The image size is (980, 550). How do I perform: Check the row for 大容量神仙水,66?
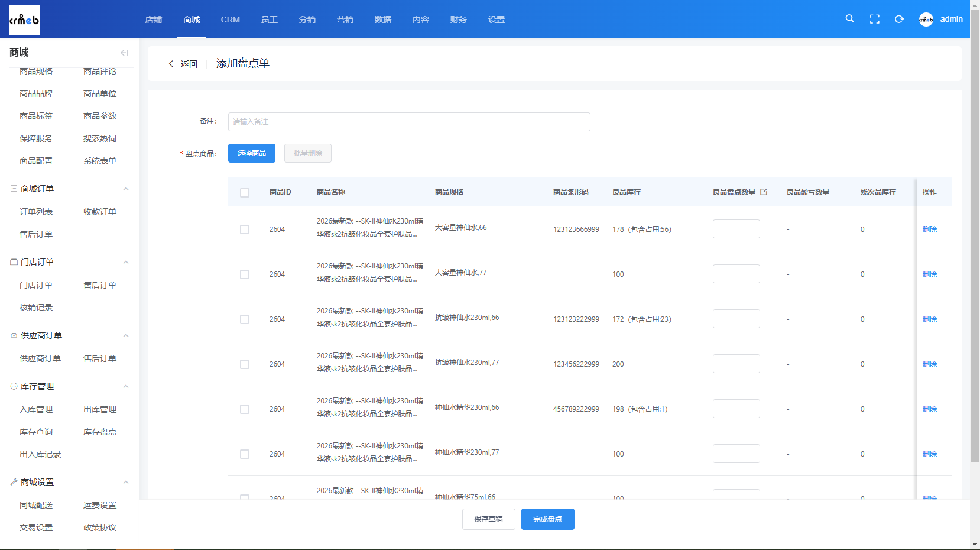click(x=245, y=229)
